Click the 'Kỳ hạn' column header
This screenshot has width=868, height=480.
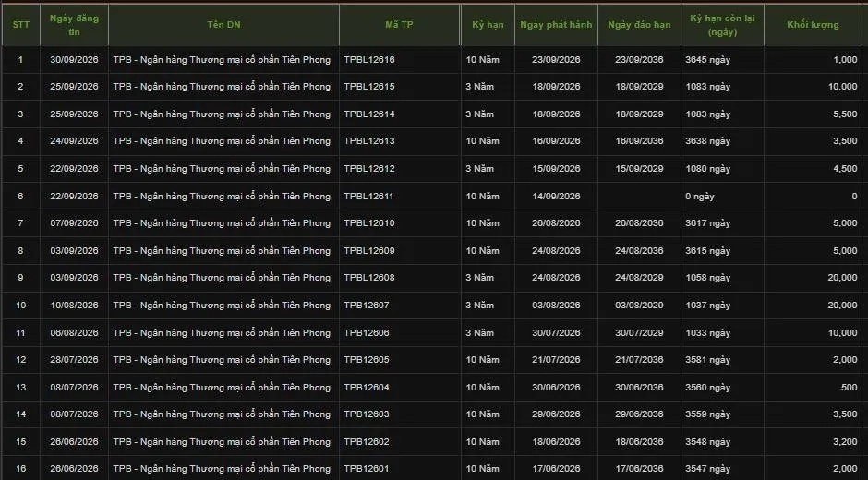488,25
